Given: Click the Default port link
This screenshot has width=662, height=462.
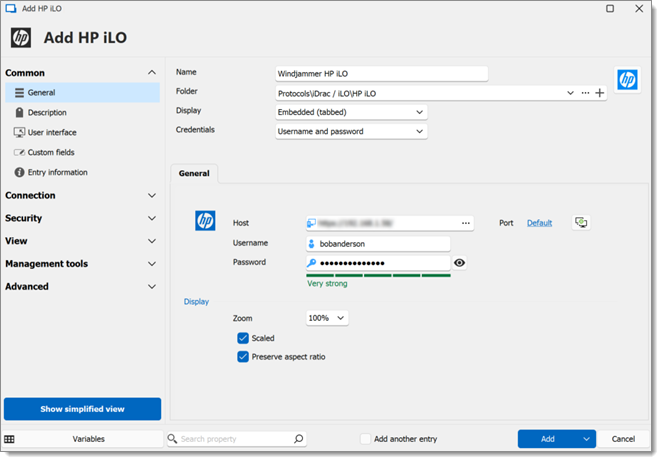Looking at the screenshot, I should (x=539, y=223).
